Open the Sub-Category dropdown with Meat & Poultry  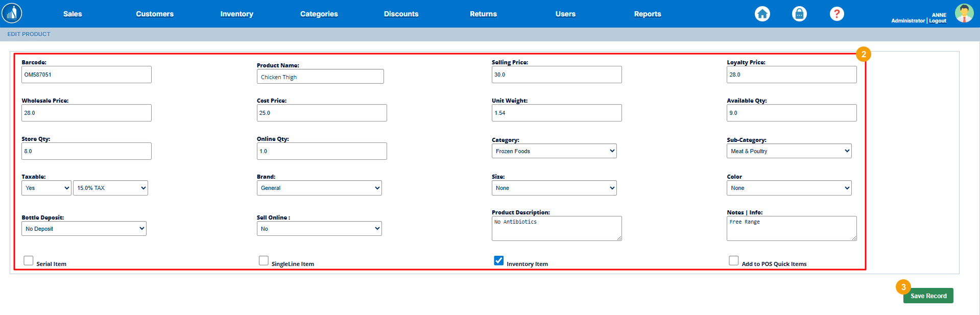(x=789, y=151)
